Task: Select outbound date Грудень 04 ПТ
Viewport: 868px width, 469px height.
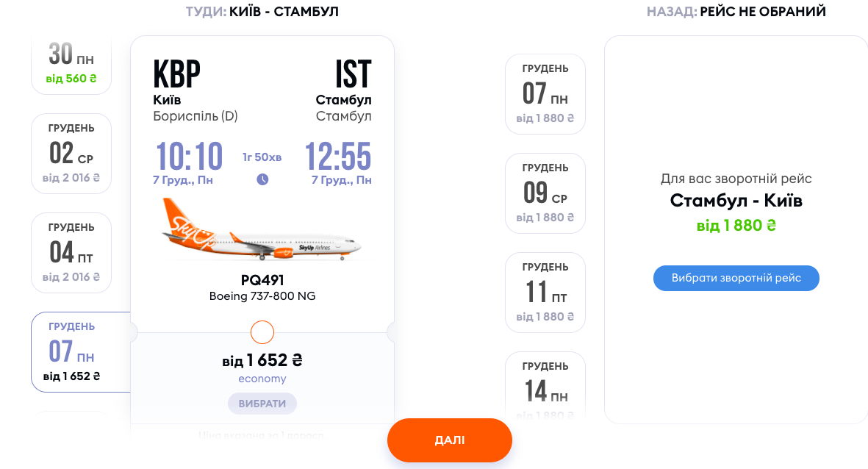Action: 71,252
